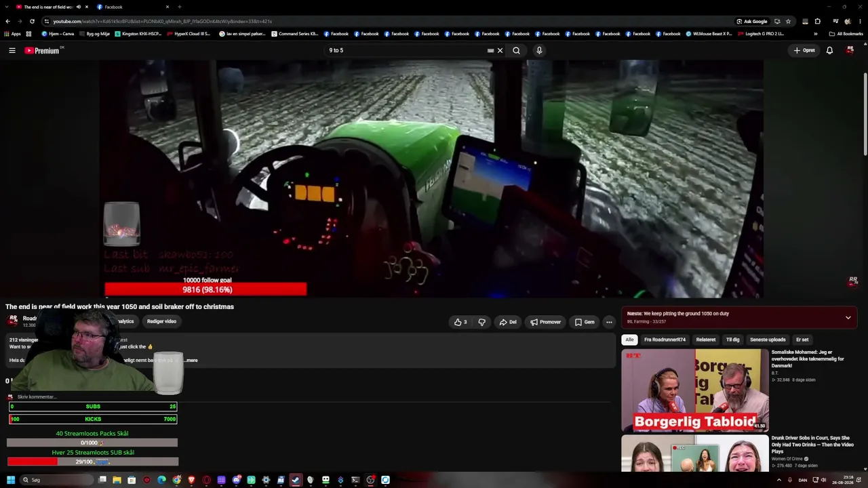Open the Opret create button
The image size is (868, 488).
[x=804, y=50]
